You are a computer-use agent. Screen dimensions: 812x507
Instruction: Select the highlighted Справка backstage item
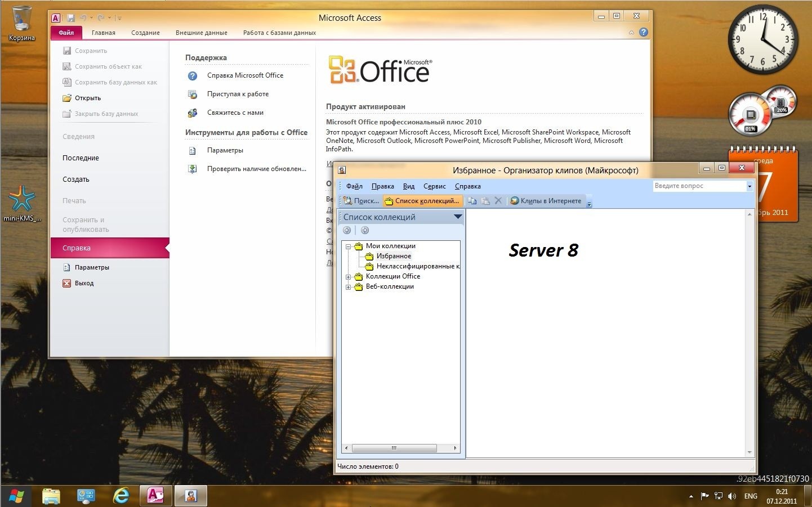pyautogui.click(x=110, y=248)
